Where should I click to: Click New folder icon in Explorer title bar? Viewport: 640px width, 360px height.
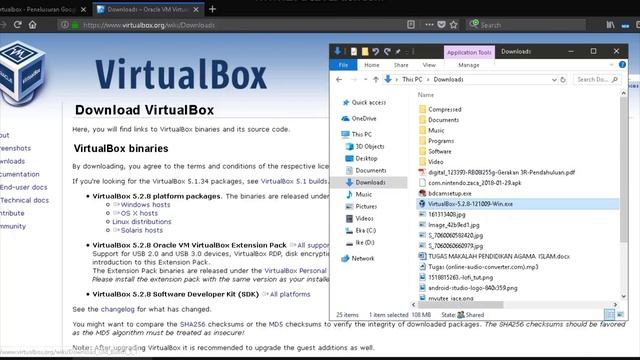point(365,51)
